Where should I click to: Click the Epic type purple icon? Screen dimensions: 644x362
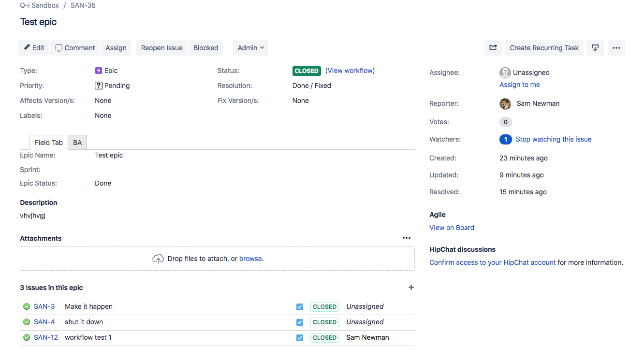tap(99, 71)
